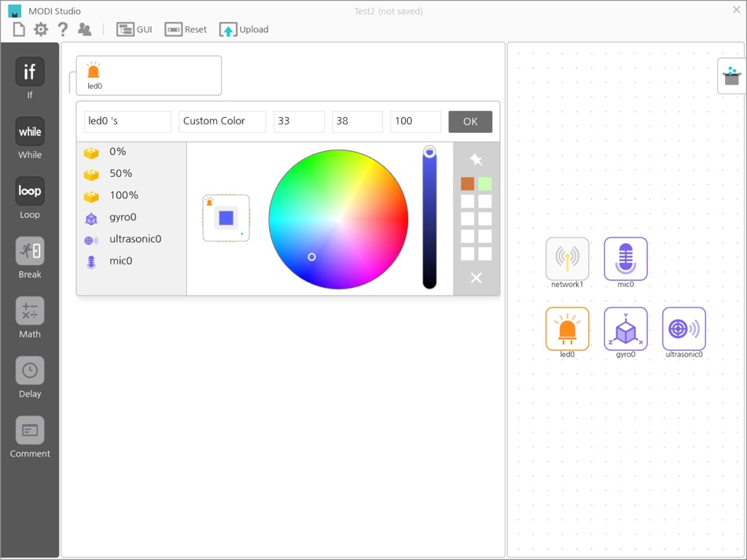Screen dimensions: 747x560
Task: Upload the code to modules
Action: pyautogui.click(x=244, y=30)
